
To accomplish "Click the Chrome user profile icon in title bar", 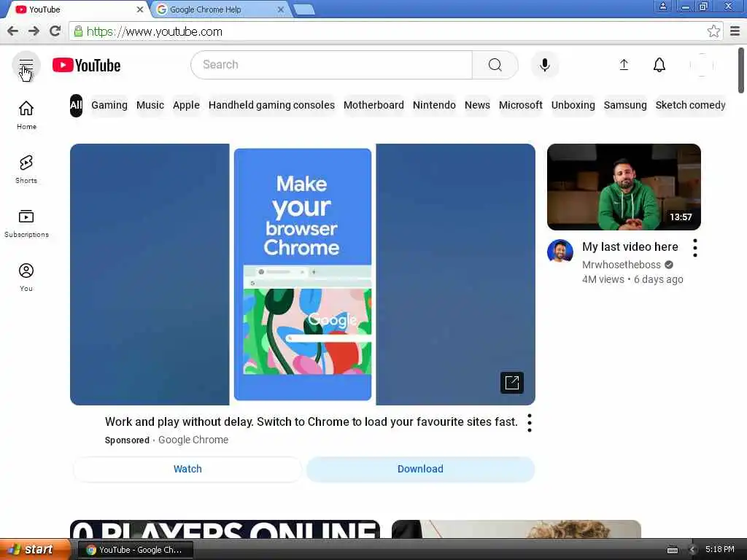I will pos(662,7).
